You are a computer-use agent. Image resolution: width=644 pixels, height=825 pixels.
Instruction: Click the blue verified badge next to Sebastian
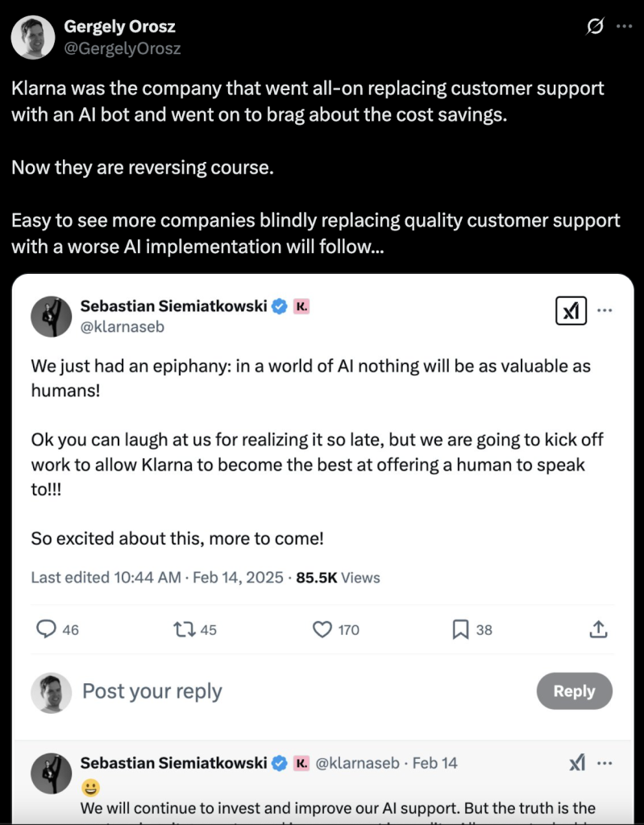click(x=280, y=306)
